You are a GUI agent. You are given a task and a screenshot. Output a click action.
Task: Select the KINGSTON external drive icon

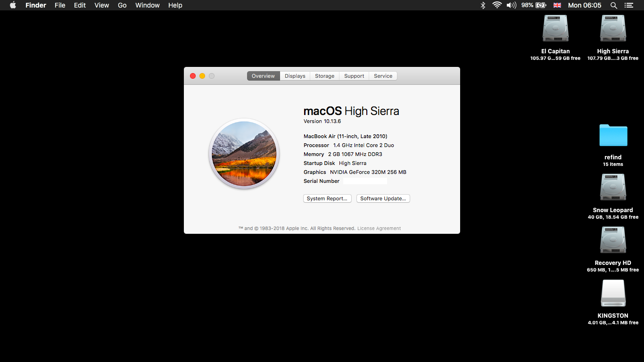613,294
